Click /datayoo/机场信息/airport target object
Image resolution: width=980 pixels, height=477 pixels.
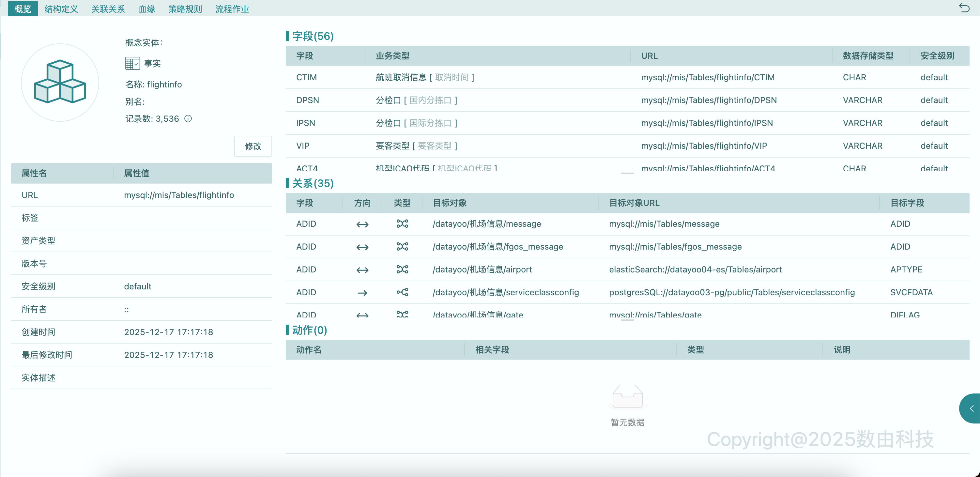point(482,269)
